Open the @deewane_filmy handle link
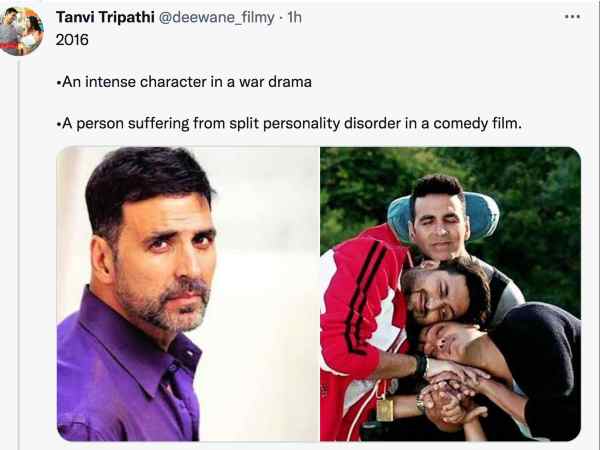 tap(217, 18)
